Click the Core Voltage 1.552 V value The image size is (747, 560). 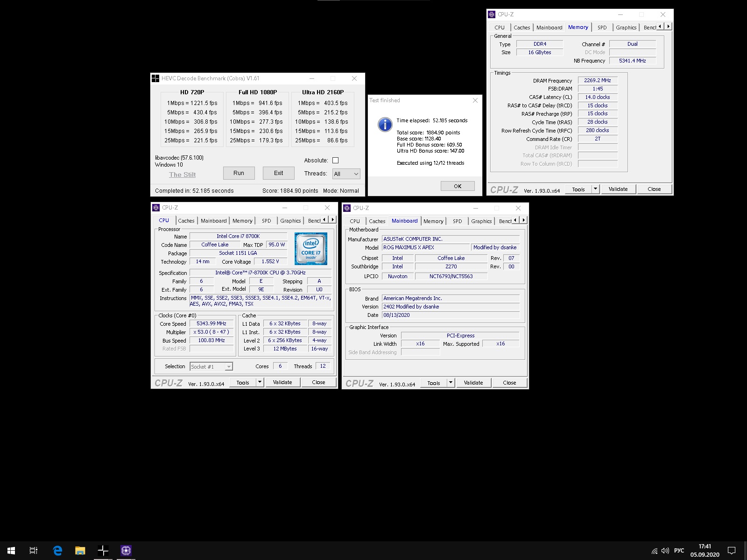270,261
